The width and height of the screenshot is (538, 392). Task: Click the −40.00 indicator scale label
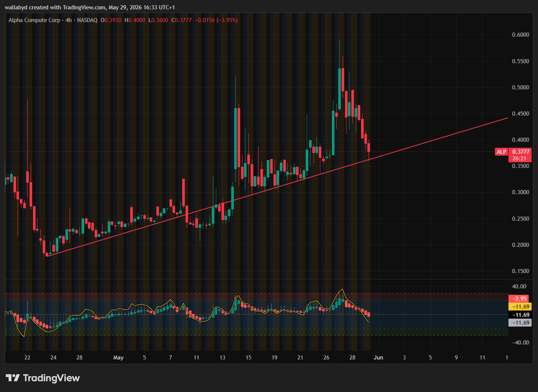coord(520,343)
